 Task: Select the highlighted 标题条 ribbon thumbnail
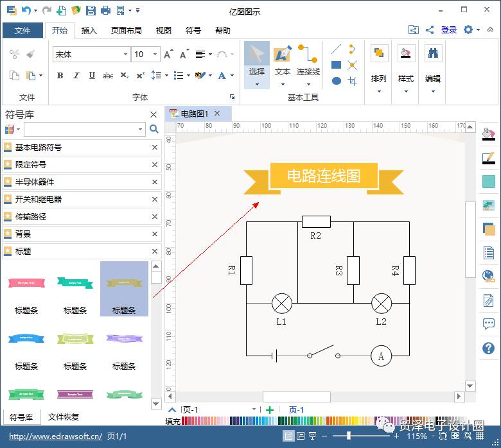tap(124, 289)
